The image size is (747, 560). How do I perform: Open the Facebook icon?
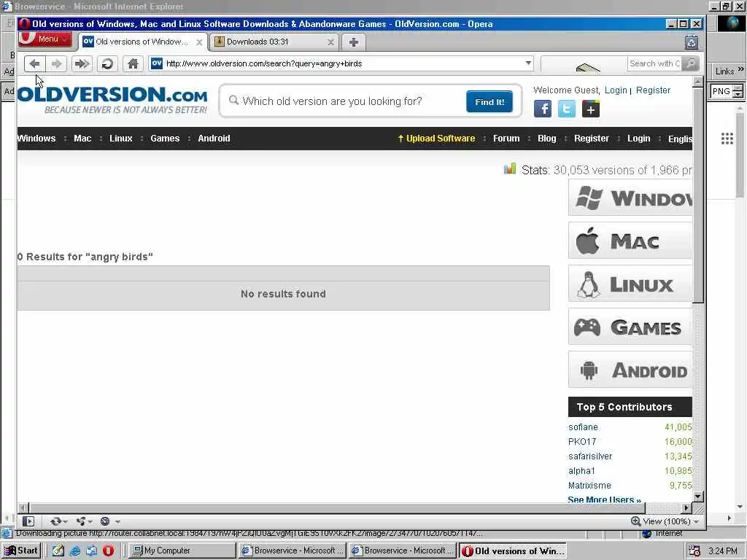click(543, 109)
